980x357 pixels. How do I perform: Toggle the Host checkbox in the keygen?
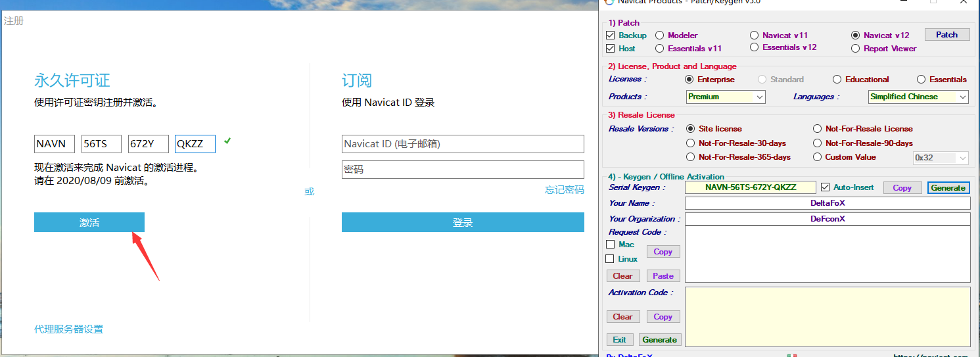[611, 49]
